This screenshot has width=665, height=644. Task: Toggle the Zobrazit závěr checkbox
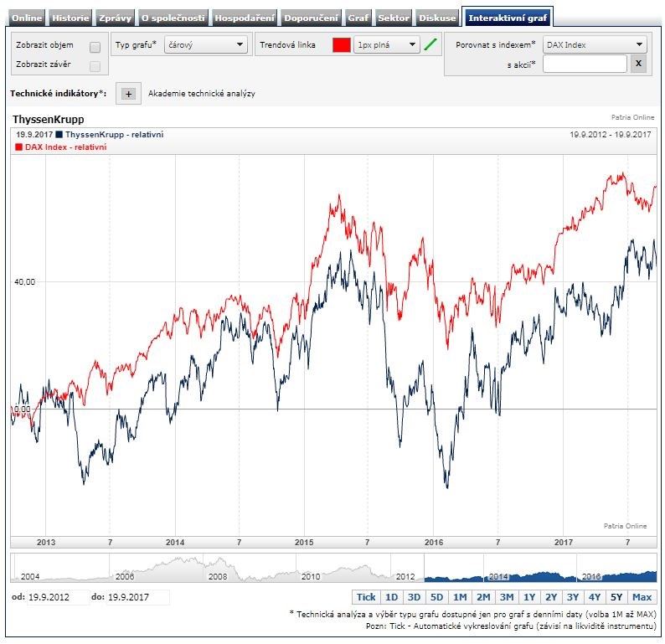coord(95,66)
